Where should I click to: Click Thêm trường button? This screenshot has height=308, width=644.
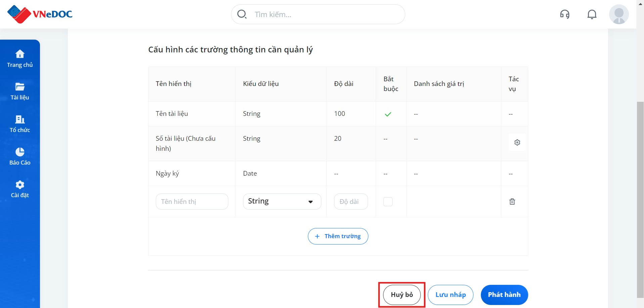click(x=338, y=236)
